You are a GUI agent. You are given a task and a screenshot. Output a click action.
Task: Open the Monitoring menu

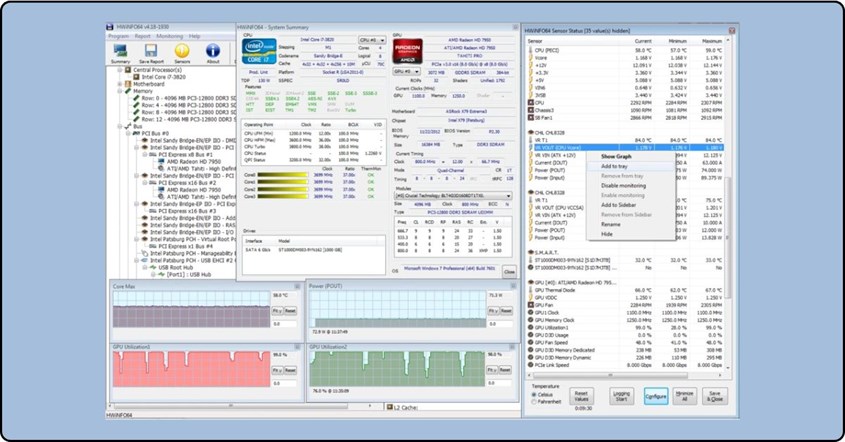pos(170,36)
